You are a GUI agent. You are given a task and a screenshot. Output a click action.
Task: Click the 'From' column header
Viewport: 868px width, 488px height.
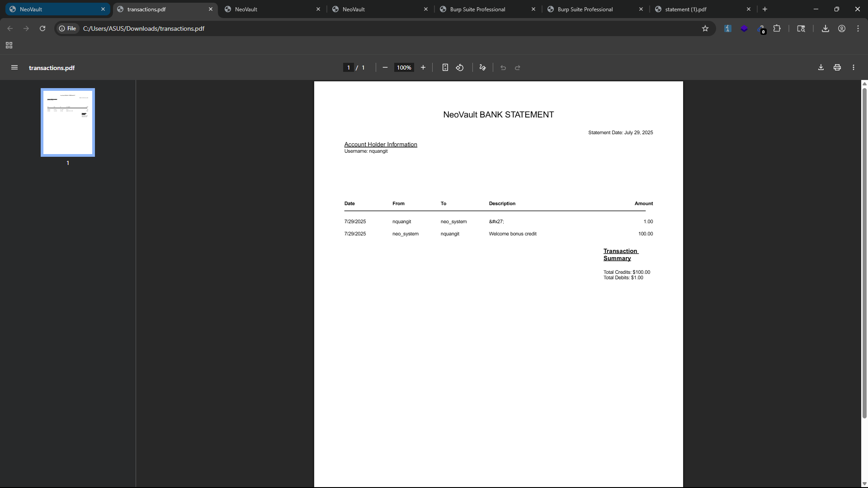[398, 204]
